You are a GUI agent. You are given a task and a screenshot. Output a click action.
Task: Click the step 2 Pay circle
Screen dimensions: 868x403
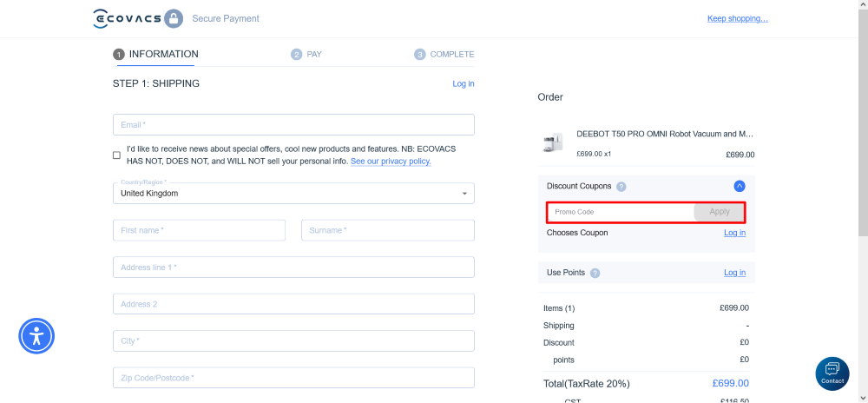pyautogui.click(x=296, y=54)
